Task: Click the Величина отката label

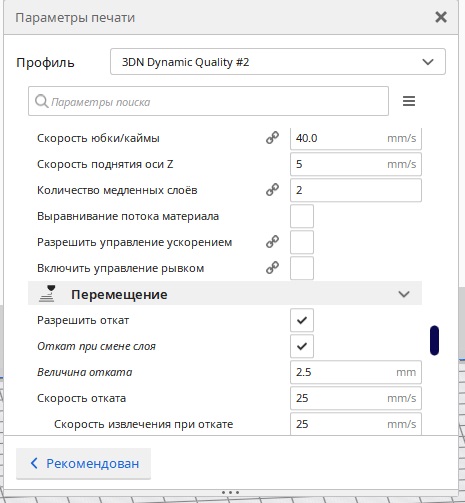Action: 85,372
